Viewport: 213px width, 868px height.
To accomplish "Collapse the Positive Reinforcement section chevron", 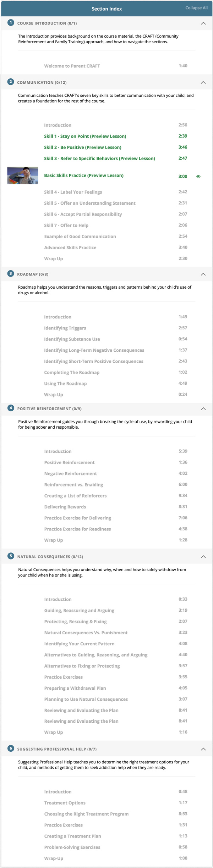I will point(203,408).
